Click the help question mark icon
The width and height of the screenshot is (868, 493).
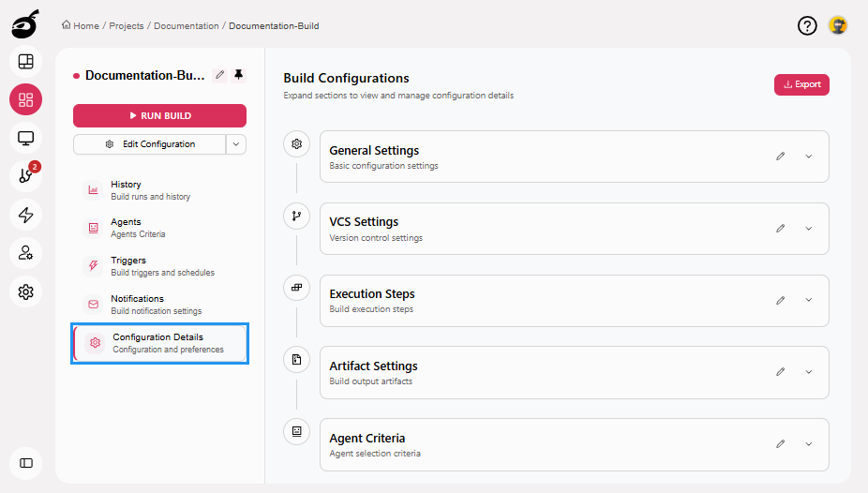[807, 25]
